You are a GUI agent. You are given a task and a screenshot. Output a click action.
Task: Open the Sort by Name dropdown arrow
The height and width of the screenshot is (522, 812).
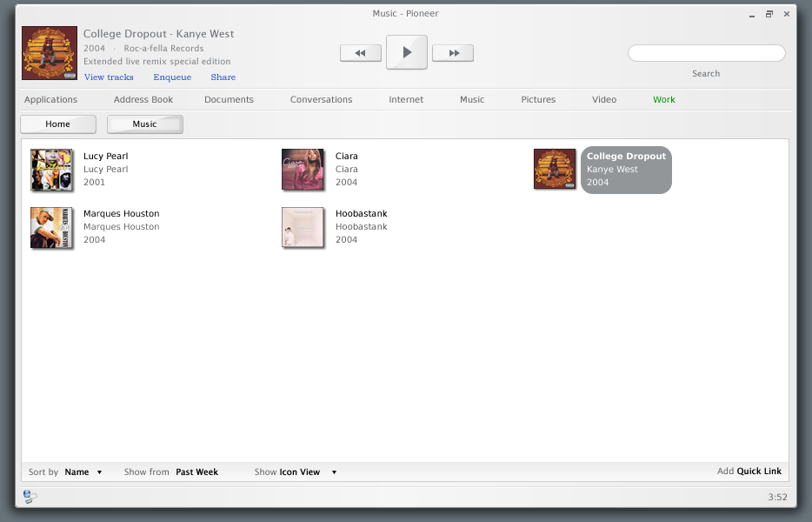click(99, 472)
